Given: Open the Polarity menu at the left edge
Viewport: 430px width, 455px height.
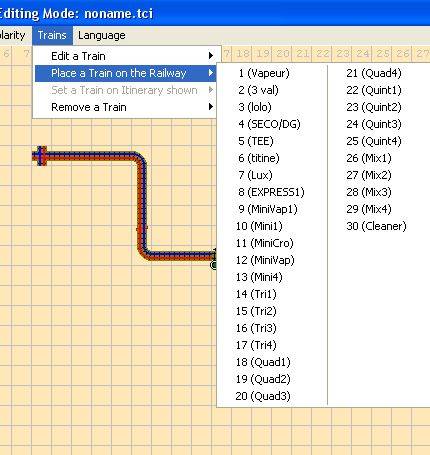Looking at the screenshot, I should click(12, 35).
